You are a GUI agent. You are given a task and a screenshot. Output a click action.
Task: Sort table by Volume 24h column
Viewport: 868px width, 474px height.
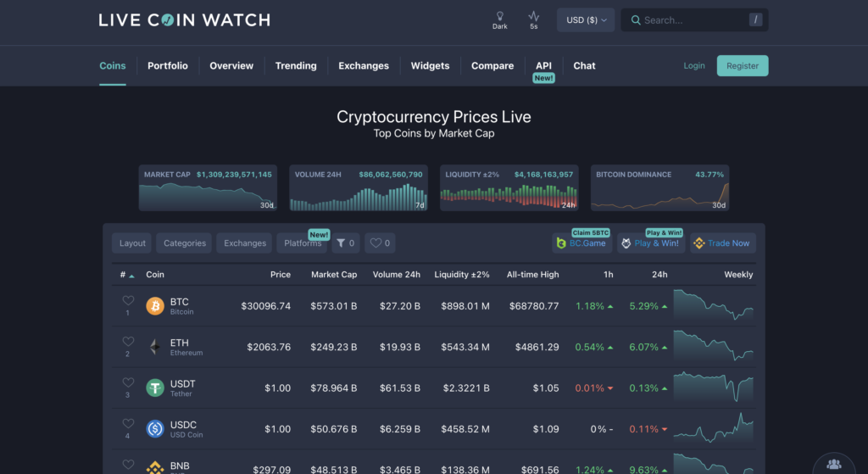[x=397, y=275]
